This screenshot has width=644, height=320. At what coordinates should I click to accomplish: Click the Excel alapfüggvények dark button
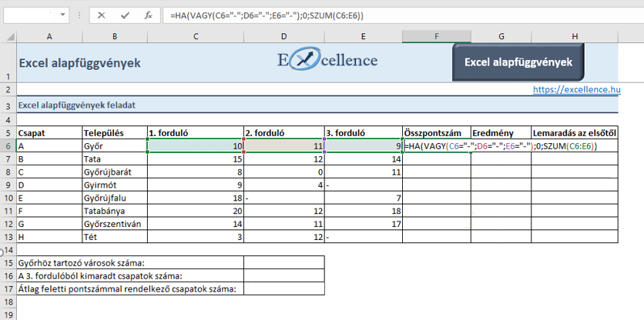pos(518,62)
